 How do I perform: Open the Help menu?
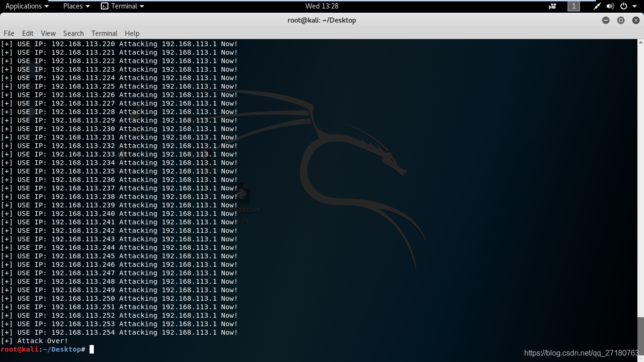click(132, 33)
